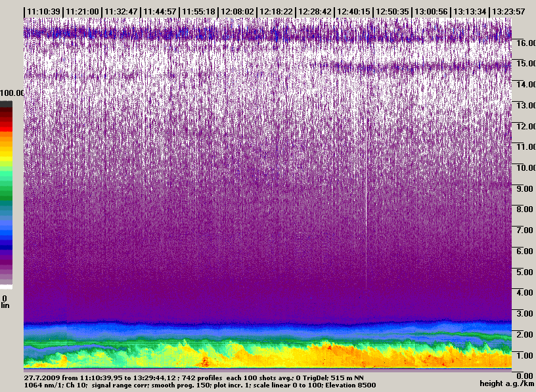Click the 13:23:57 time axis label
Viewport: 536px width, 392px height.
coord(508,12)
